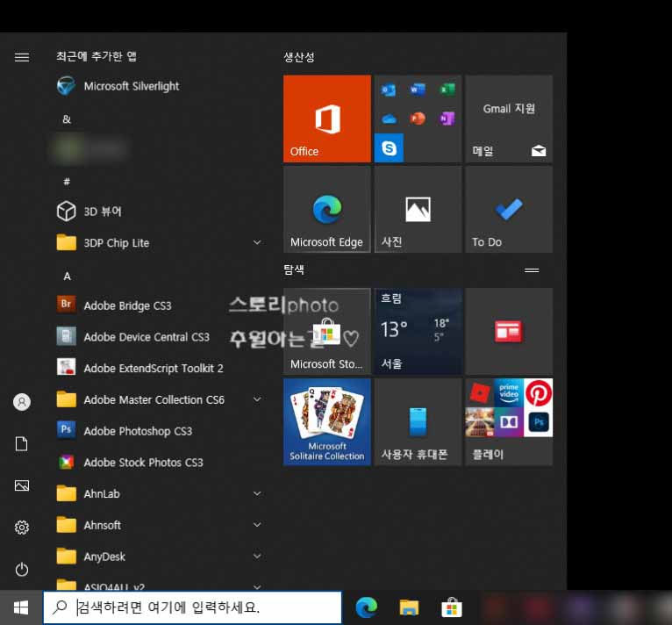Screen dimensions: 672x625
Task: Open the 플레이 folder tile
Action: tap(509, 421)
